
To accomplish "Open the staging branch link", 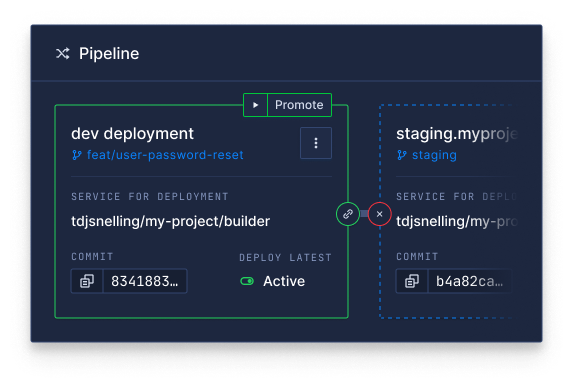I will pos(434,155).
